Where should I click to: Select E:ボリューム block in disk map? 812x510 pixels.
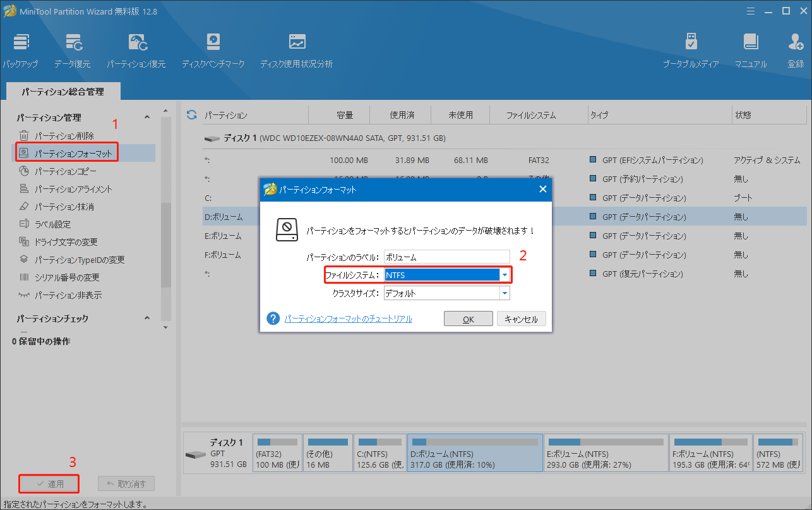point(606,452)
